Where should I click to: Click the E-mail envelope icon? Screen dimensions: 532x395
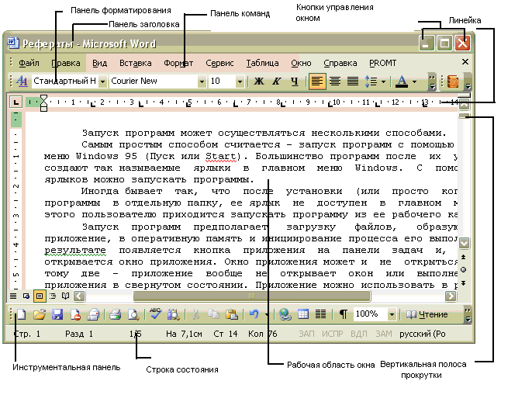93,314
